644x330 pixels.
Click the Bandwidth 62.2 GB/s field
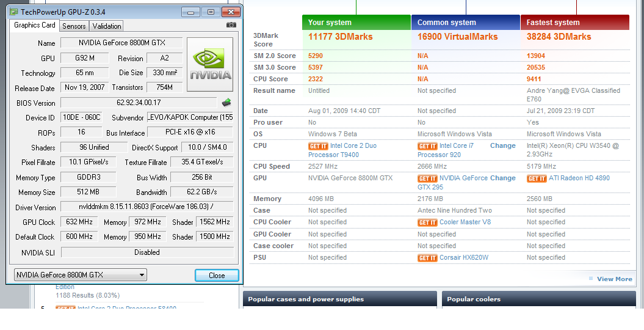[x=201, y=192]
